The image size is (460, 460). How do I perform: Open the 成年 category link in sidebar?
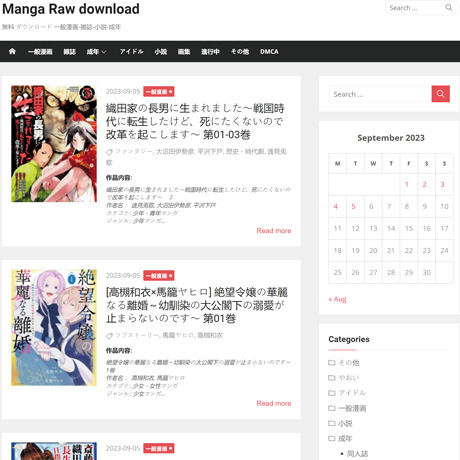tap(345, 439)
